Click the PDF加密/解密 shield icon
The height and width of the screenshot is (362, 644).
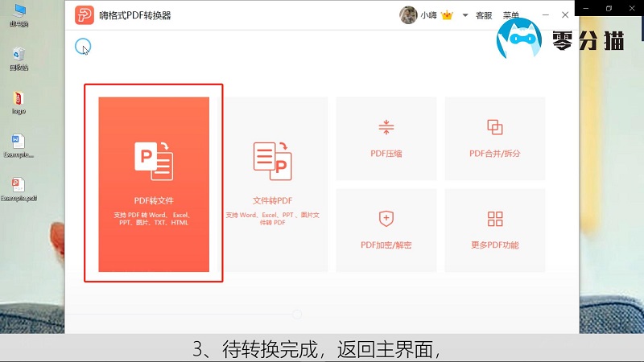click(x=386, y=218)
